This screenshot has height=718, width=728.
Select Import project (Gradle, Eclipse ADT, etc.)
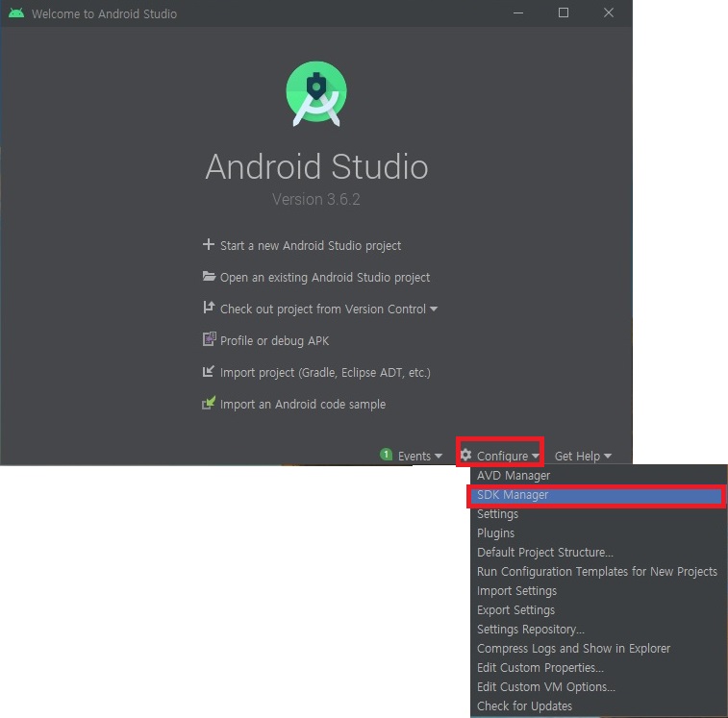pyautogui.click(x=325, y=373)
